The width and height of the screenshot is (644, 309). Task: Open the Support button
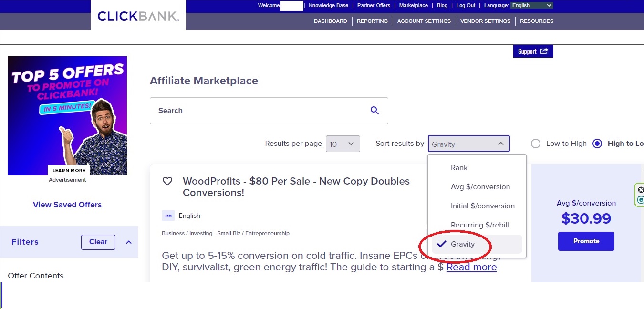[x=533, y=51]
